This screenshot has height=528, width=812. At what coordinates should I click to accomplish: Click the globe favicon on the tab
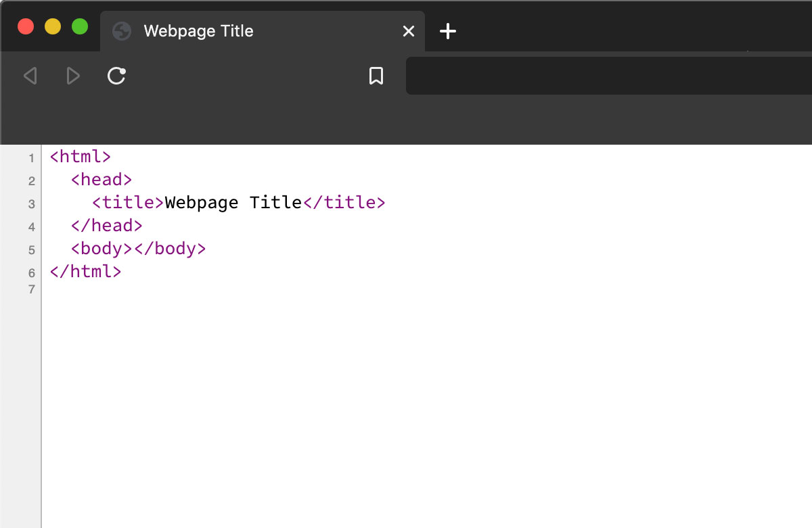pos(121,31)
